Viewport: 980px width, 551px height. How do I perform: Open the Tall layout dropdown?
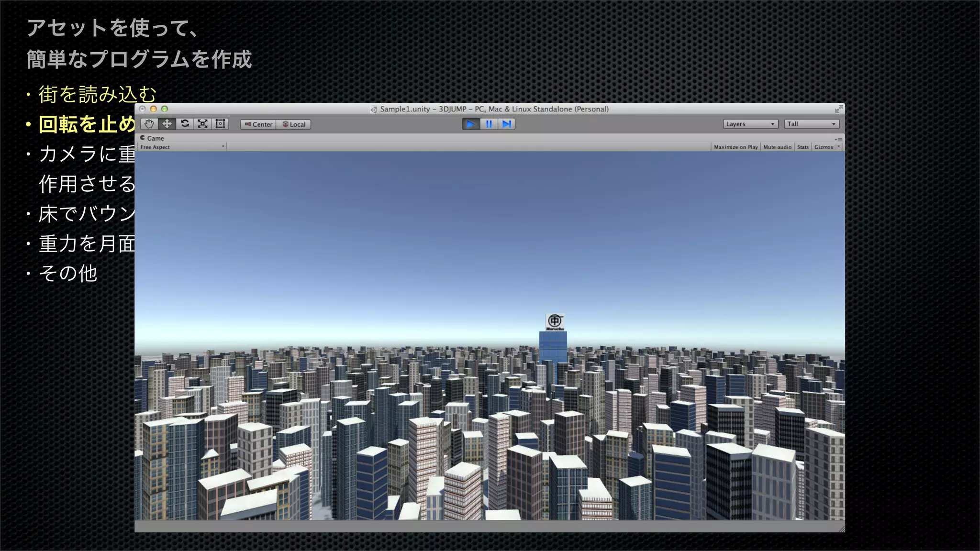click(x=811, y=124)
